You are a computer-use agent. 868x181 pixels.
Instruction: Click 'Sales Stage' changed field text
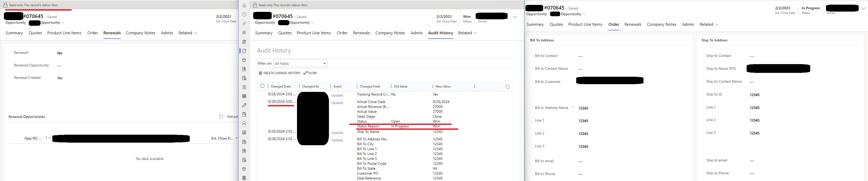(x=366, y=116)
